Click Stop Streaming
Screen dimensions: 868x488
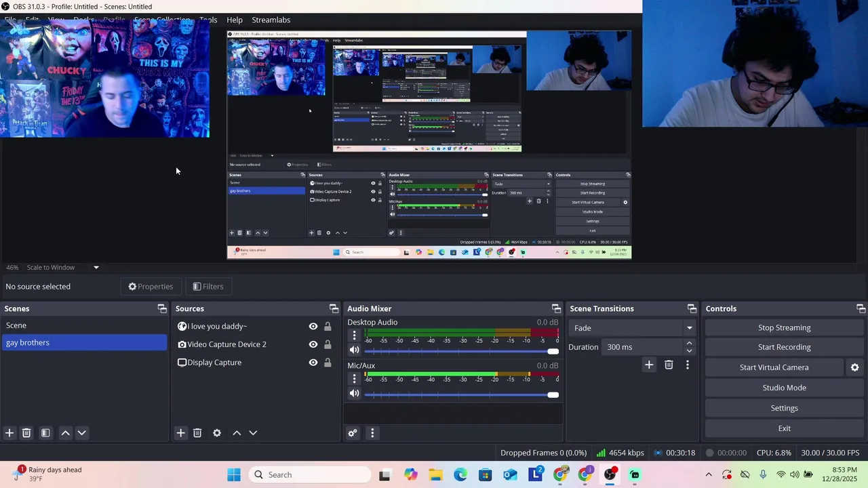[x=785, y=327]
